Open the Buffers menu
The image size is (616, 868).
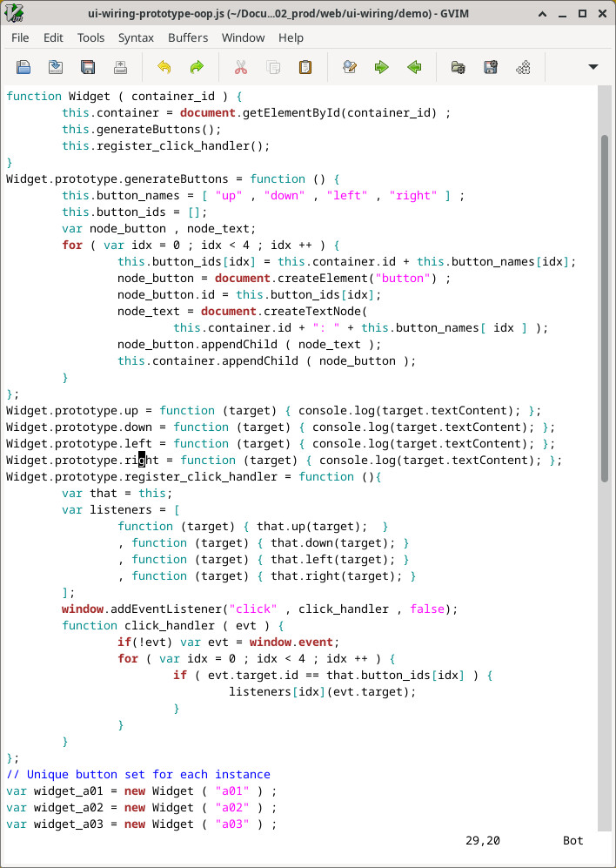188,37
